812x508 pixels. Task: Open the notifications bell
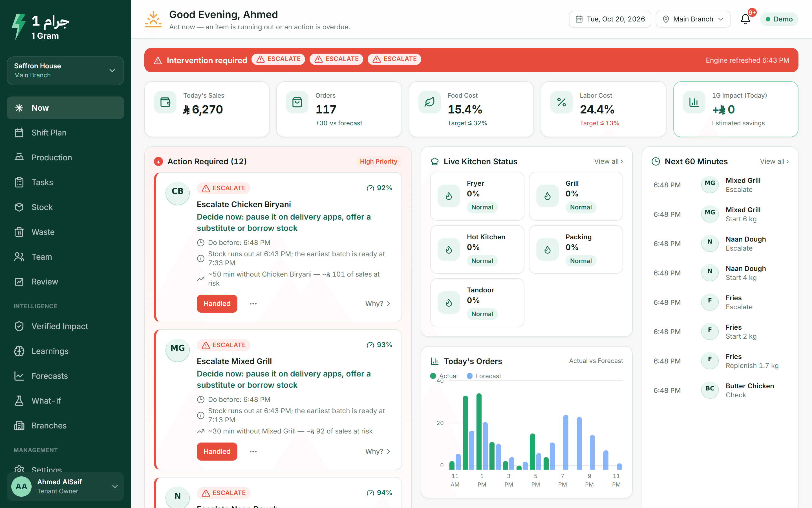point(745,19)
